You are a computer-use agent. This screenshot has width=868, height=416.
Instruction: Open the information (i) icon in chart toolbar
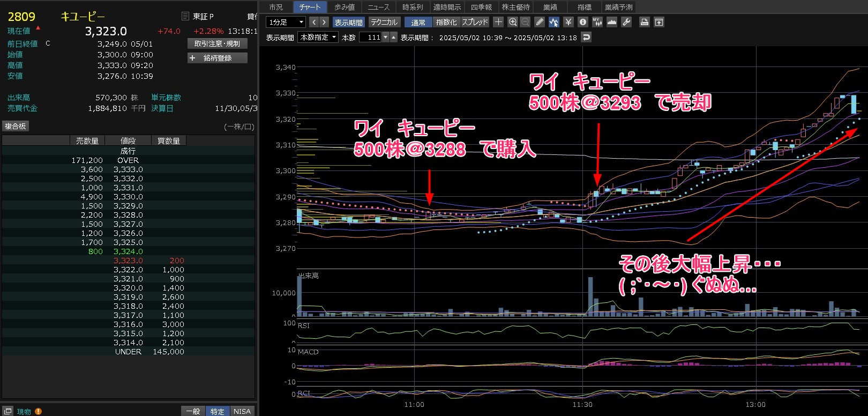pyautogui.click(x=583, y=22)
